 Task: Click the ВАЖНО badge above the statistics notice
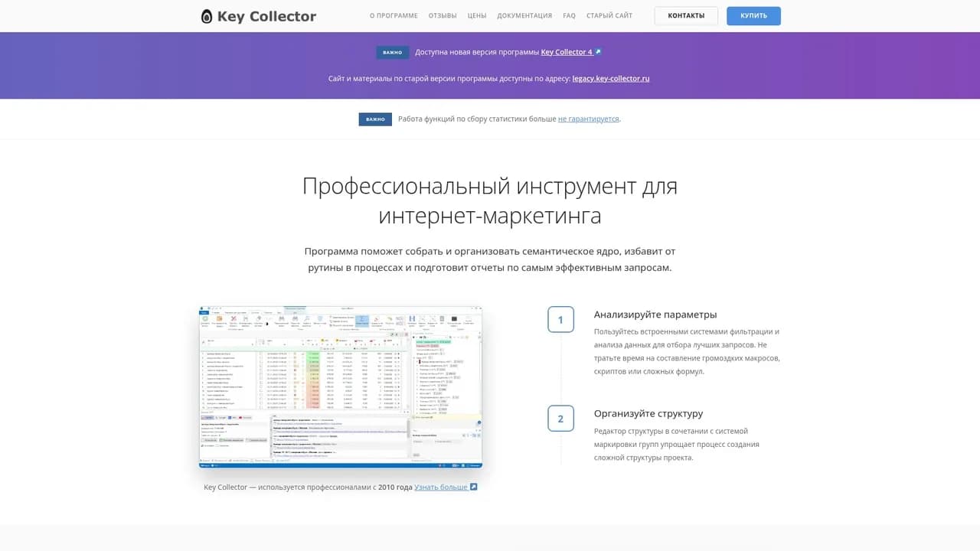coord(375,119)
